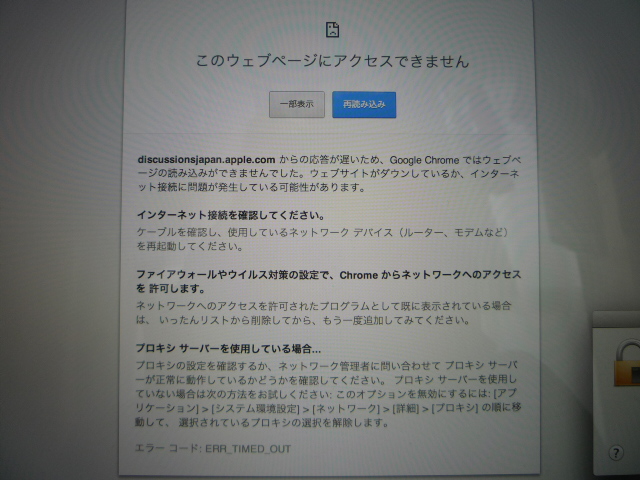Click the paragraph starting ネットワークへのアクセスを許可された
This screenshot has height=480, width=640.
tap(324, 313)
